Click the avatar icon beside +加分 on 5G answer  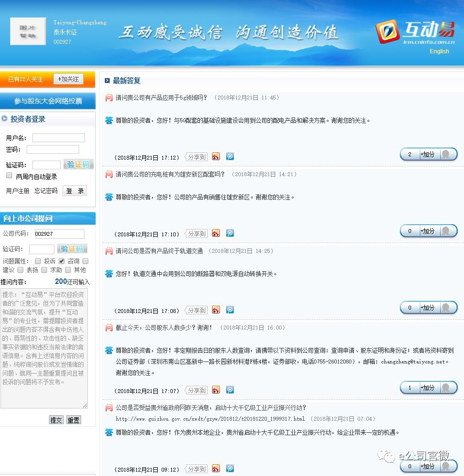click(446, 154)
